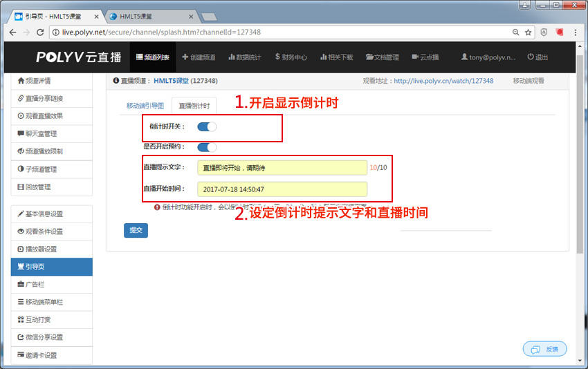Open 微信分享设置 in sidebar
Image resolution: width=588 pixels, height=369 pixels.
pyautogui.click(x=51, y=337)
